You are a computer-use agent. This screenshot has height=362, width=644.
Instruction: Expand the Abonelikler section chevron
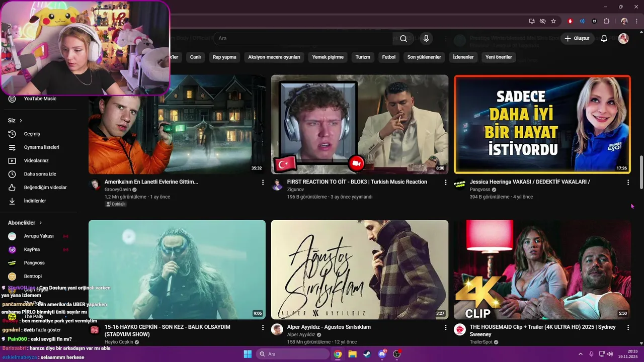tap(40, 223)
